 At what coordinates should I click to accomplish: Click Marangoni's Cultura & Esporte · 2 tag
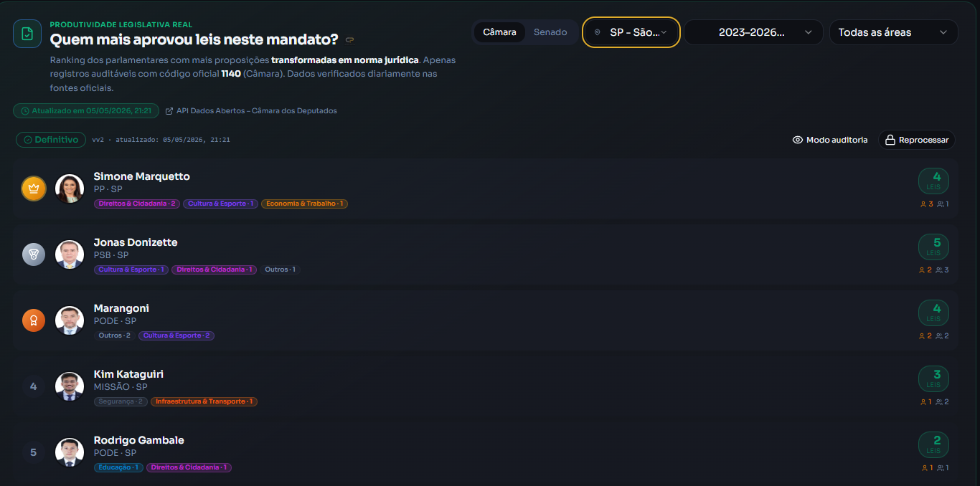click(176, 335)
